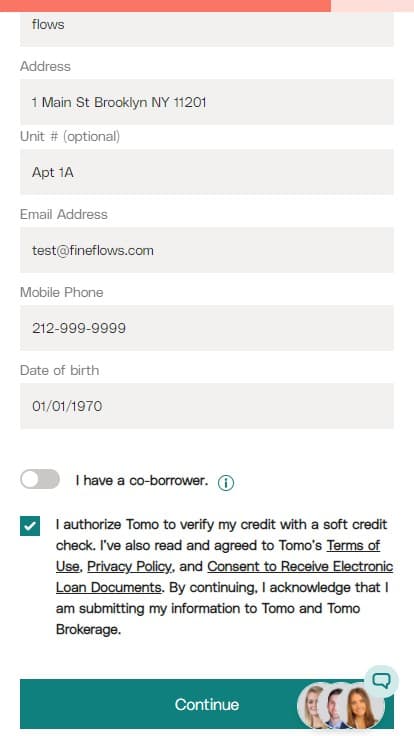Click the "I have a co-borrower." label
The width and height of the screenshot is (414, 736).
(x=141, y=480)
